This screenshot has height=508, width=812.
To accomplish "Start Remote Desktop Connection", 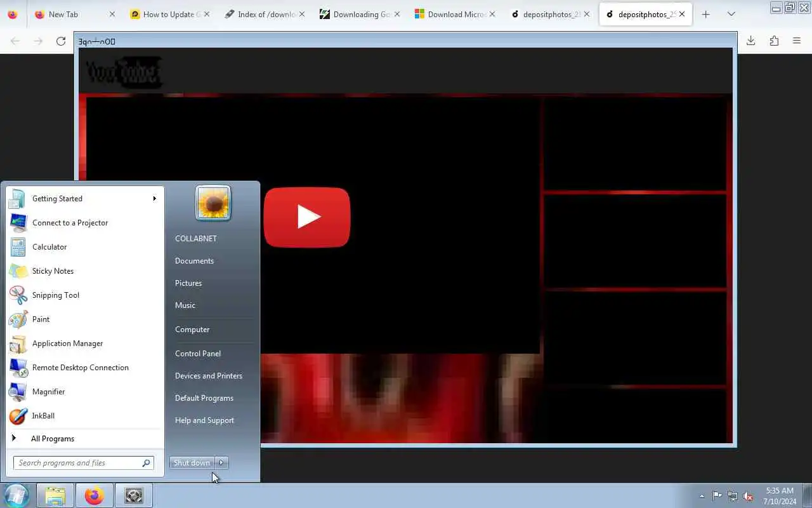I will click(x=84, y=368).
